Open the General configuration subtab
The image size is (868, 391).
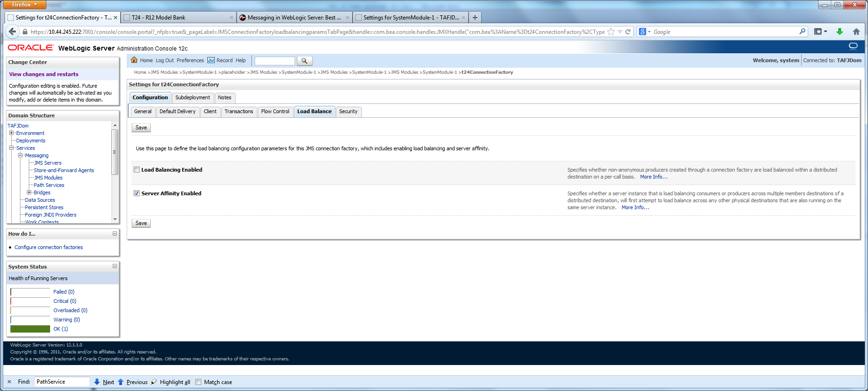pyautogui.click(x=142, y=111)
